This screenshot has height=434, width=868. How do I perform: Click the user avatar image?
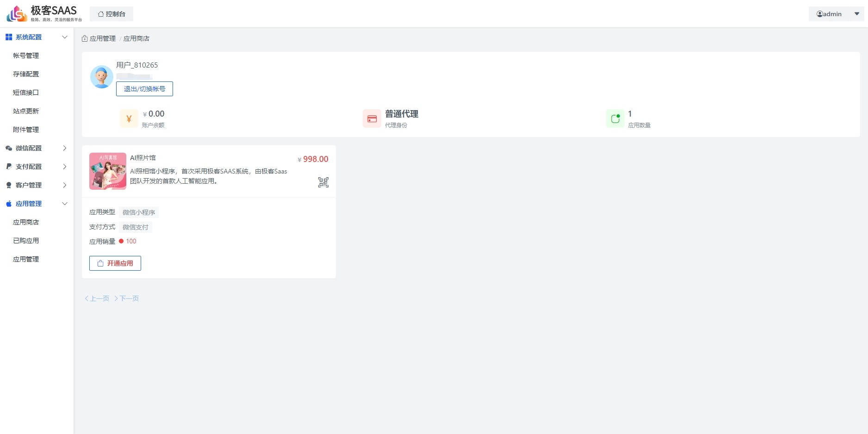pos(102,77)
